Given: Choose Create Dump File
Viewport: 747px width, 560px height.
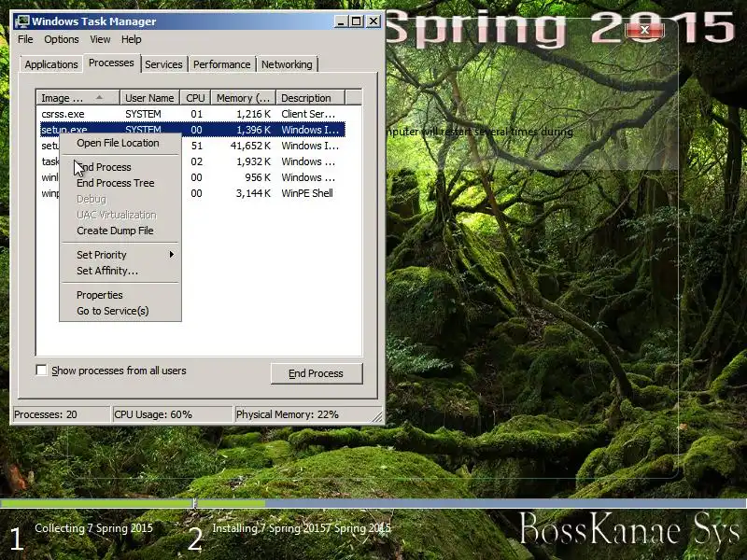Looking at the screenshot, I should tap(115, 231).
